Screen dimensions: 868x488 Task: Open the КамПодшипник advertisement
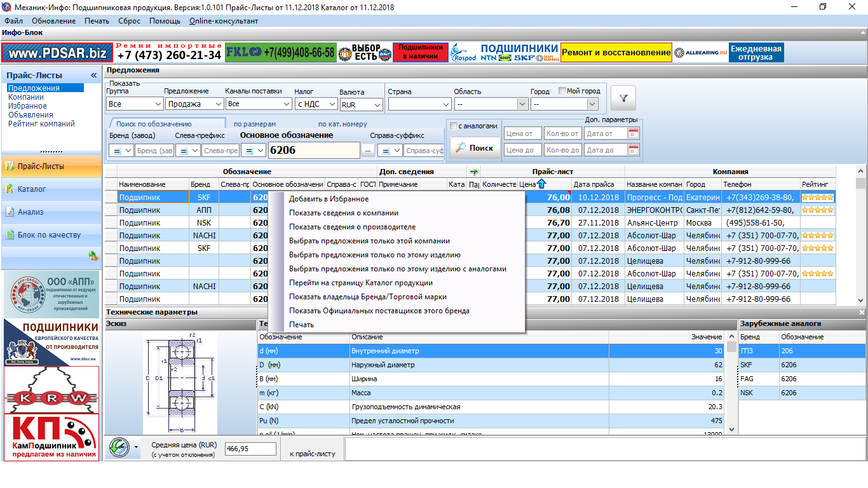coord(51,437)
